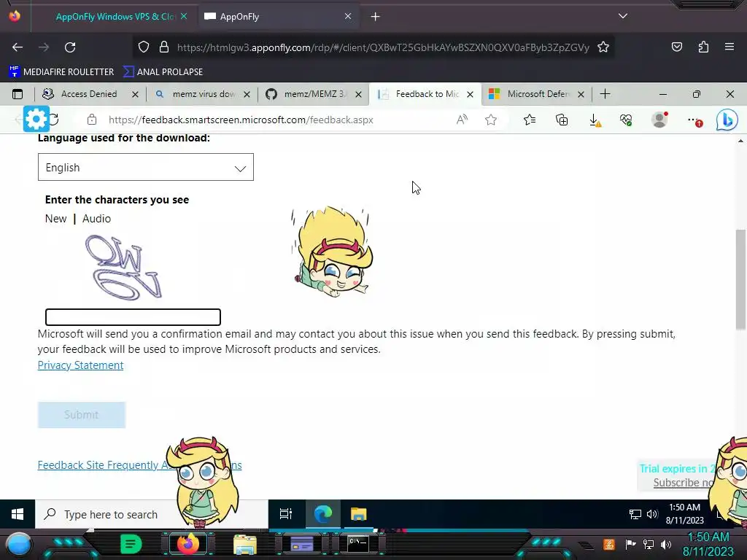Request a New captcha image

55,219
